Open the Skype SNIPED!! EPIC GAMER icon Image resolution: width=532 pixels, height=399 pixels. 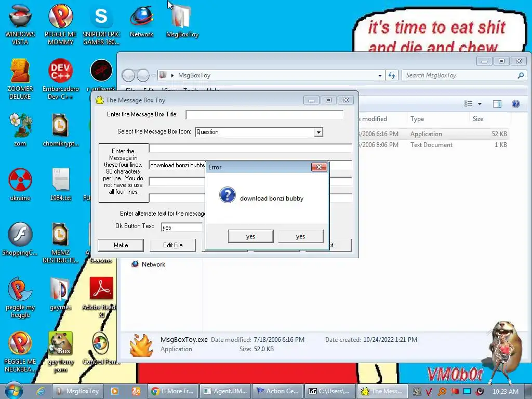pyautogui.click(x=101, y=24)
